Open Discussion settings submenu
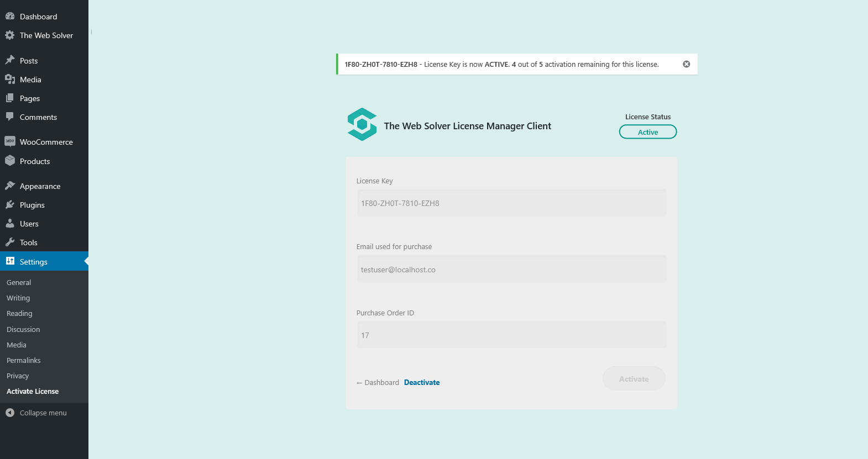The image size is (868, 459). pyautogui.click(x=23, y=329)
